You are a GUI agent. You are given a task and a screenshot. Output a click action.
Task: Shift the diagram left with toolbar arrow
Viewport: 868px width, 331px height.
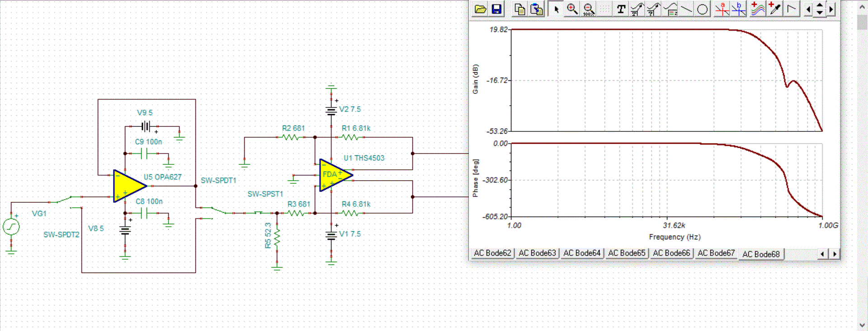(808, 9)
